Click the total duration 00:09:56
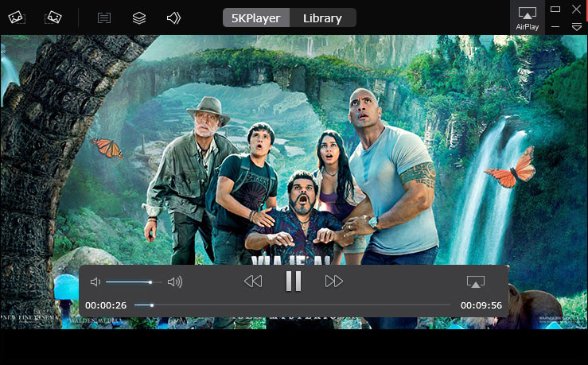The height and width of the screenshot is (365, 588). [x=481, y=305]
